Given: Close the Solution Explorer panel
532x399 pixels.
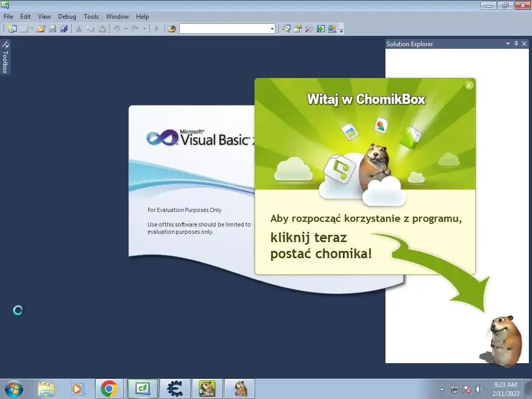Looking at the screenshot, I should [x=524, y=44].
